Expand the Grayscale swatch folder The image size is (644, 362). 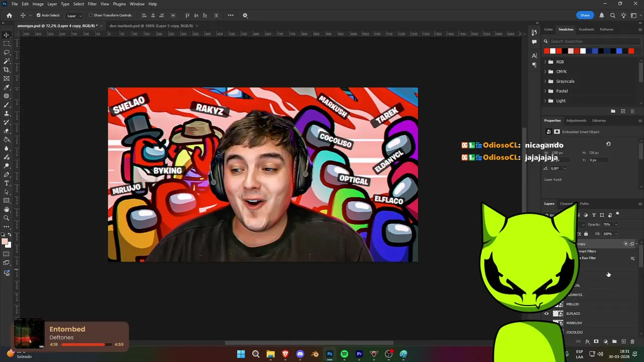click(x=545, y=81)
